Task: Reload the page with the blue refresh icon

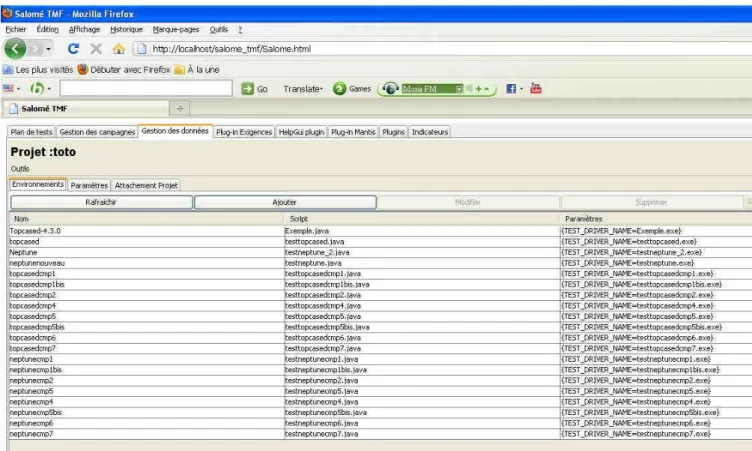Action: click(73, 48)
